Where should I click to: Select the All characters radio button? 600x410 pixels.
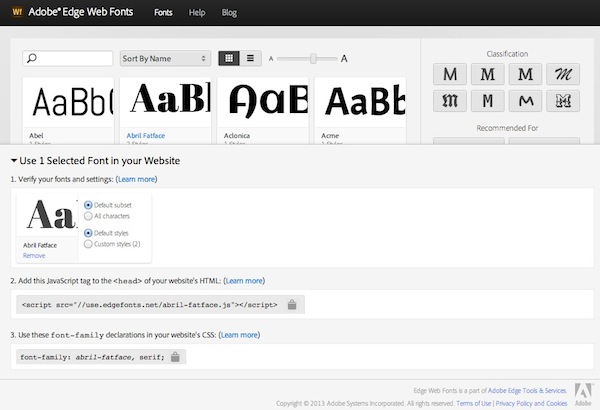point(88,216)
